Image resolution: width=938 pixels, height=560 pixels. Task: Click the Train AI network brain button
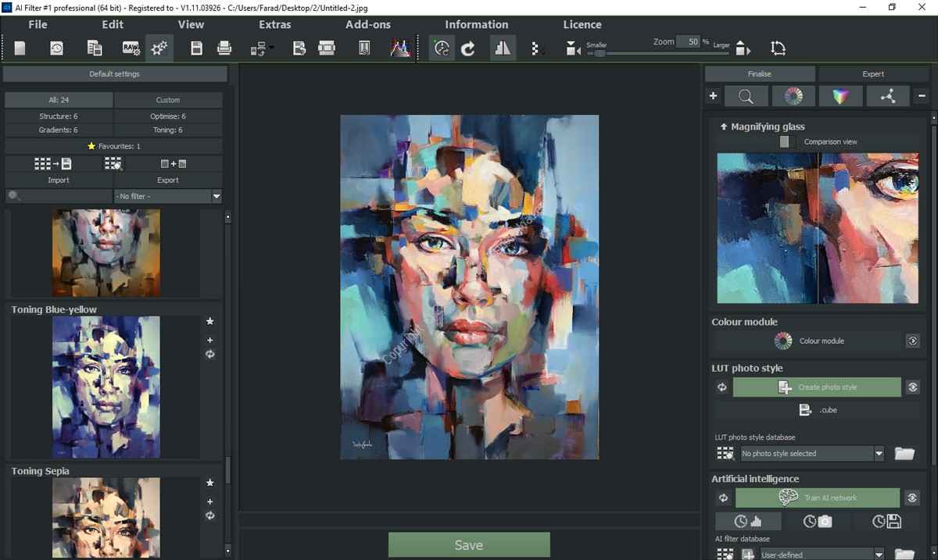[x=818, y=498]
